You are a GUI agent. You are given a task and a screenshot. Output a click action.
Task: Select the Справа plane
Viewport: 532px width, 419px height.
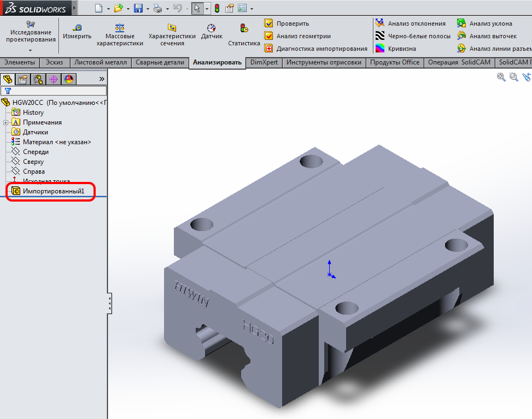[28, 172]
